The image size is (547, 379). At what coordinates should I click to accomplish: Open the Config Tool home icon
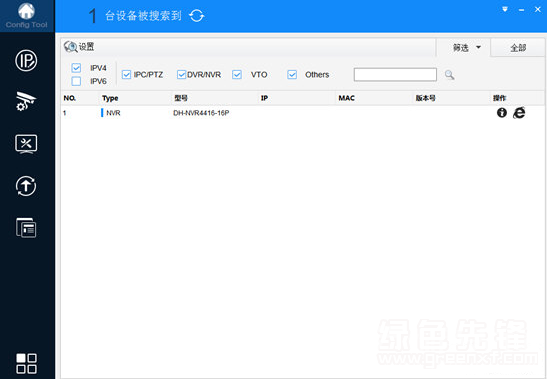tap(27, 11)
